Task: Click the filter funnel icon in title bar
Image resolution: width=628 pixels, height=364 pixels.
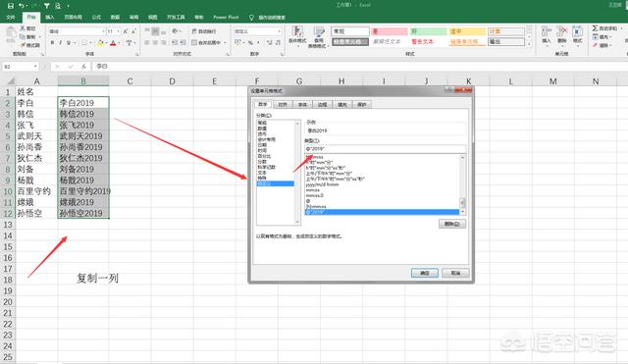Action: 46,6
